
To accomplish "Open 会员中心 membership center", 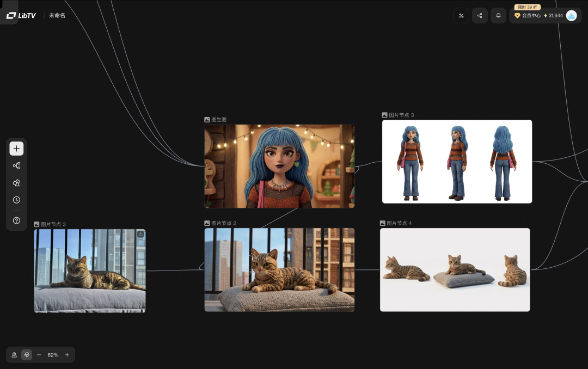I will (x=528, y=16).
